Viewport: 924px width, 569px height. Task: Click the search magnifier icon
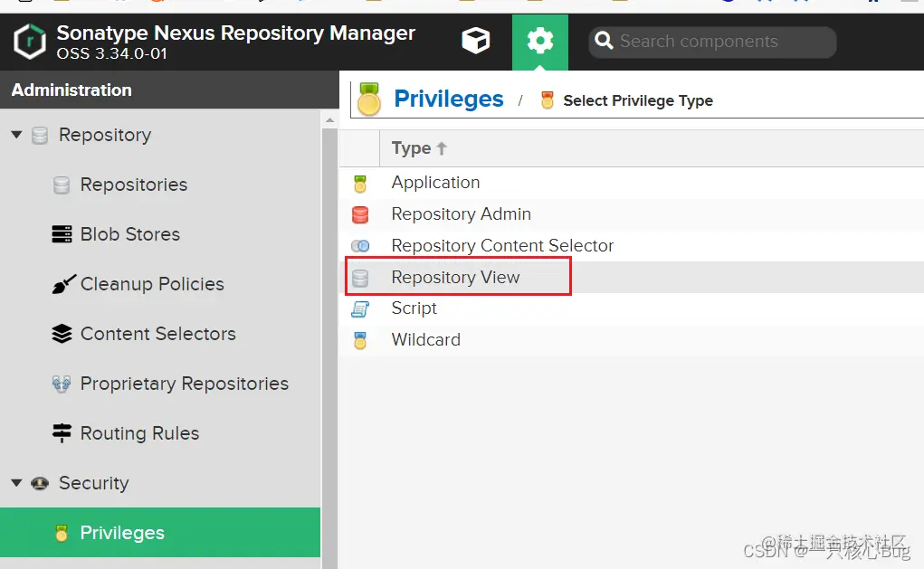pos(604,41)
